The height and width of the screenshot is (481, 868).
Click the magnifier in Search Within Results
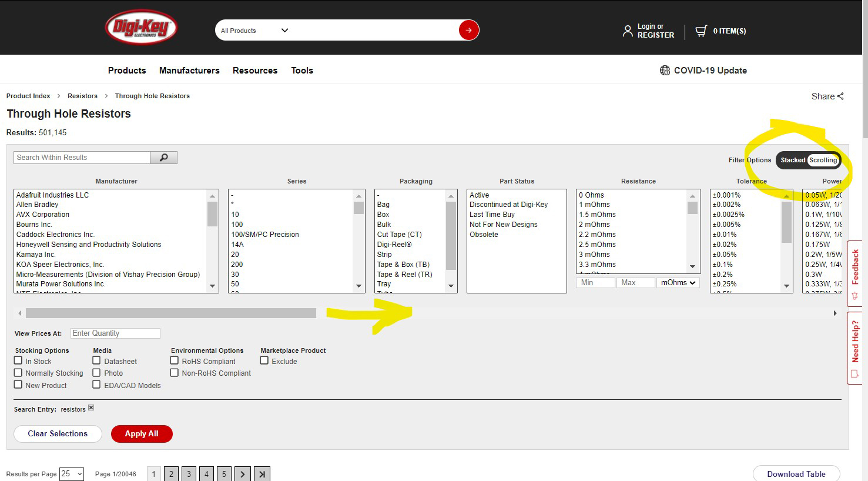(x=163, y=157)
